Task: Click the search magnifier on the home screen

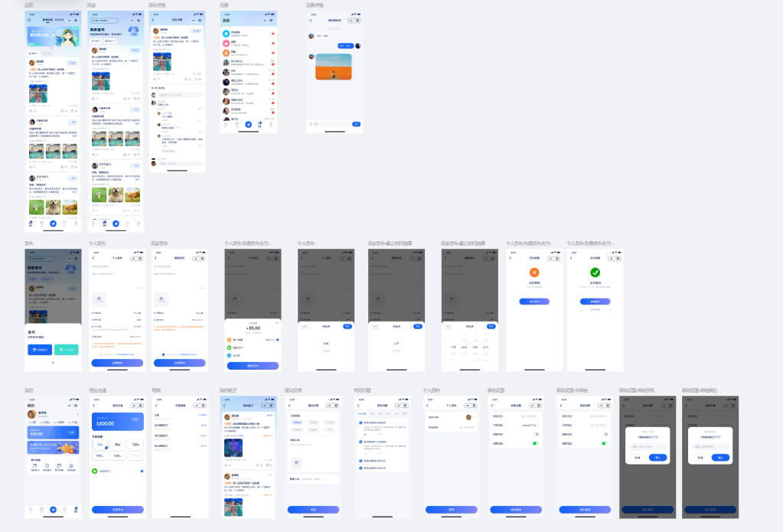Action: (x=29, y=20)
